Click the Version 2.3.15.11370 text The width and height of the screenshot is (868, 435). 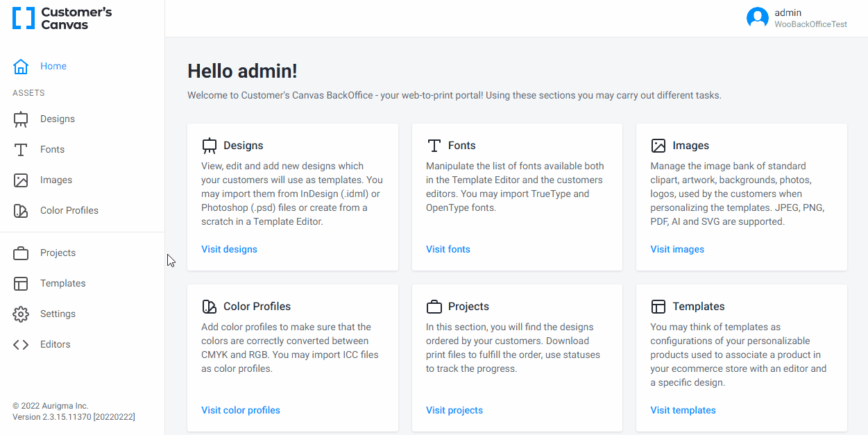[x=74, y=417]
